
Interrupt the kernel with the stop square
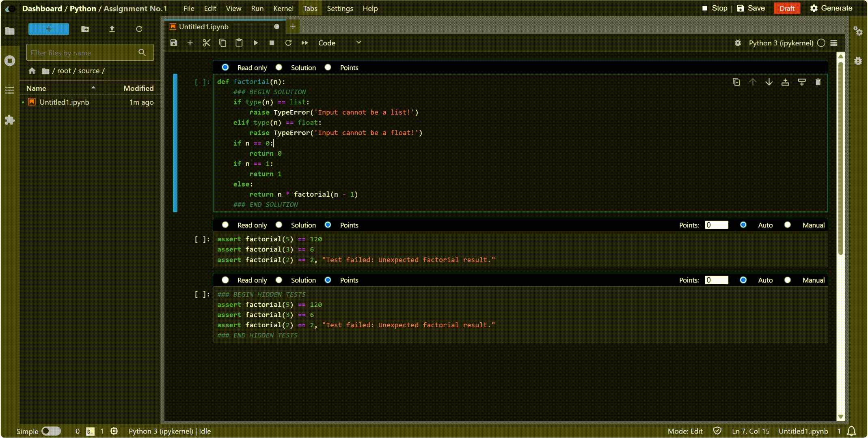tap(272, 43)
